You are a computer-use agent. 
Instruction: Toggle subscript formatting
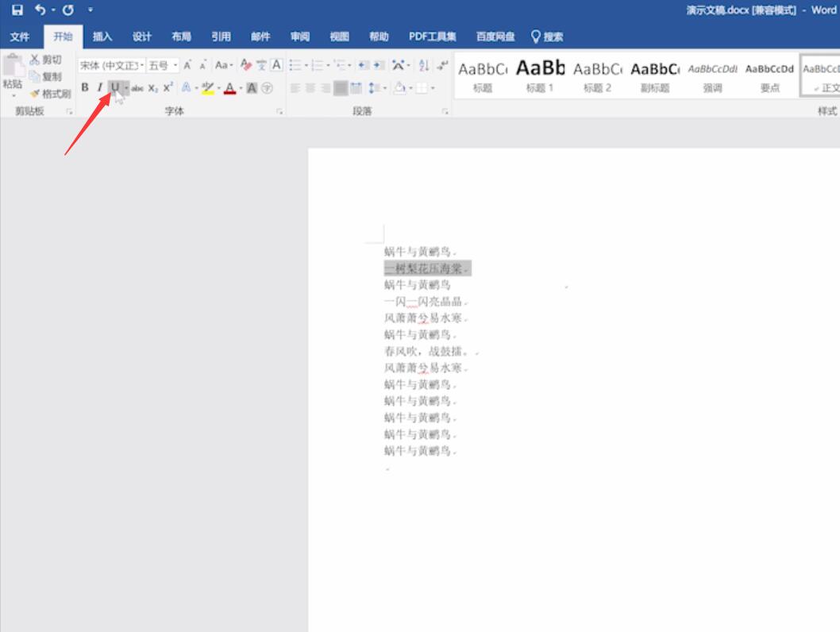(x=153, y=88)
